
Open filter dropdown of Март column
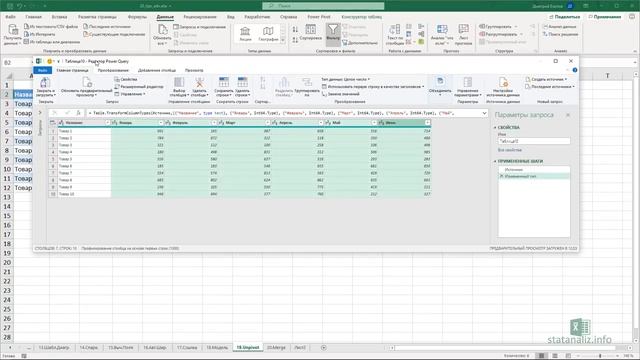267,122
